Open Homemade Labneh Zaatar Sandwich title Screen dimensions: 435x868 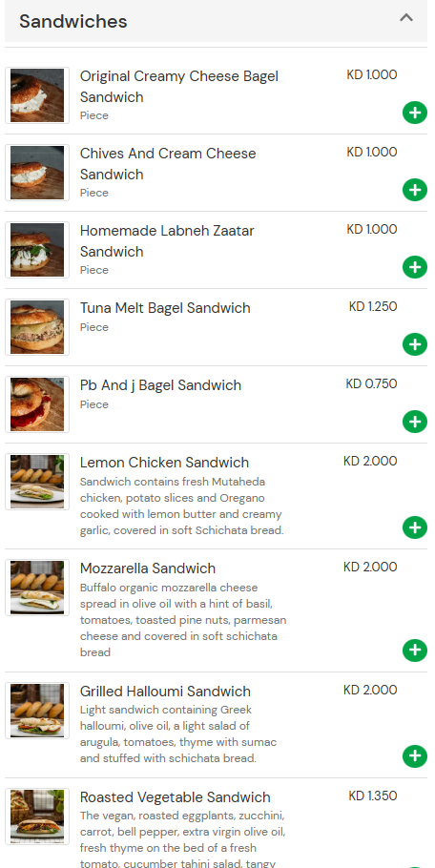(167, 240)
